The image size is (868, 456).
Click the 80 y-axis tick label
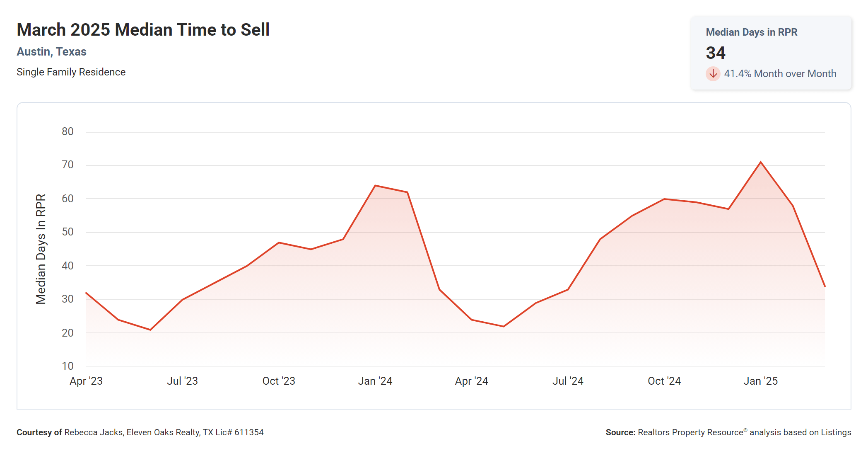click(68, 132)
